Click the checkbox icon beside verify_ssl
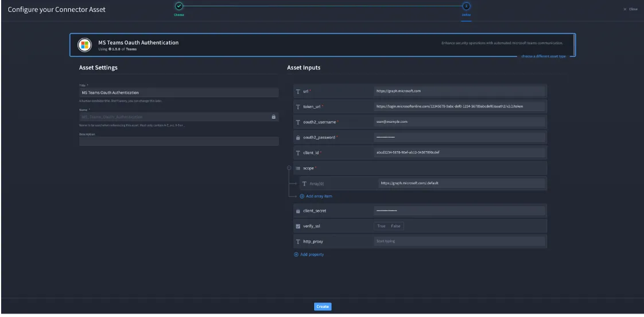The height and width of the screenshot is (317, 644). (x=298, y=226)
